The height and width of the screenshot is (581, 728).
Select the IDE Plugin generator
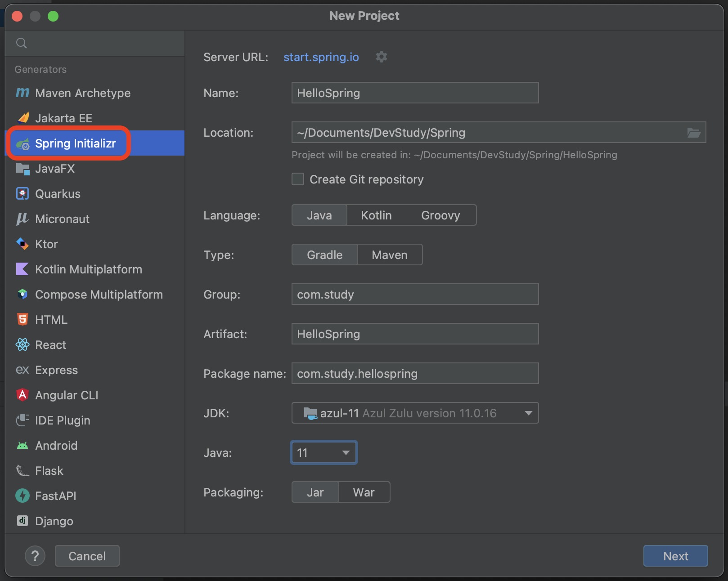(94, 420)
